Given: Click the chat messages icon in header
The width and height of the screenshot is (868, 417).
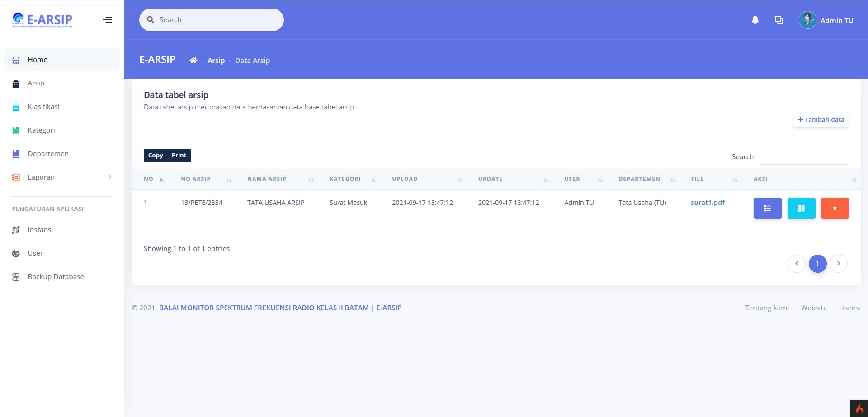Looking at the screenshot, I should 778,20.
